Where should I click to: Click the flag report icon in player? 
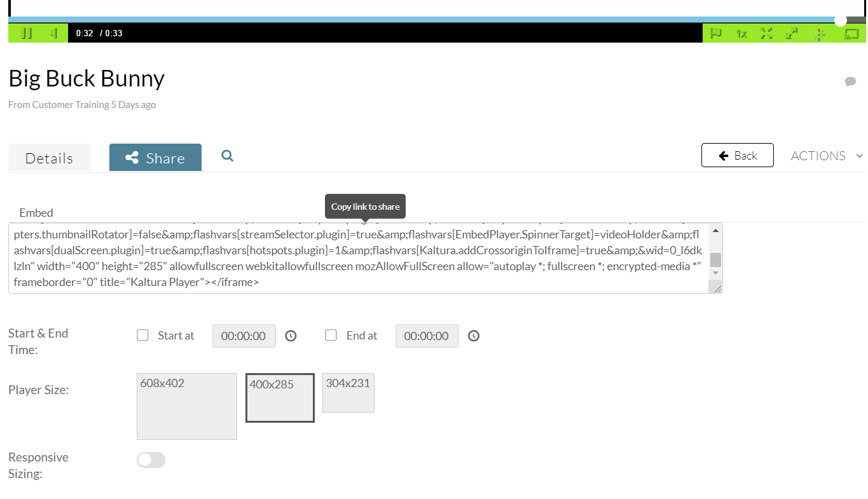(x=716, y=34)
